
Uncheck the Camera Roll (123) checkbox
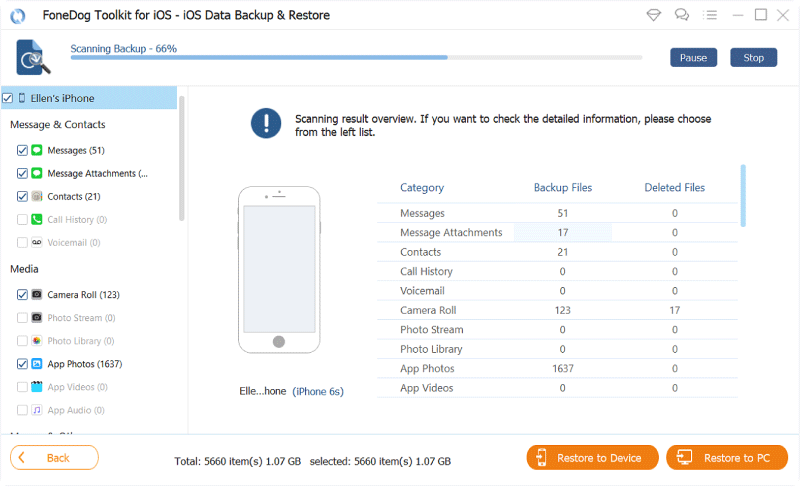coord(22,294)
